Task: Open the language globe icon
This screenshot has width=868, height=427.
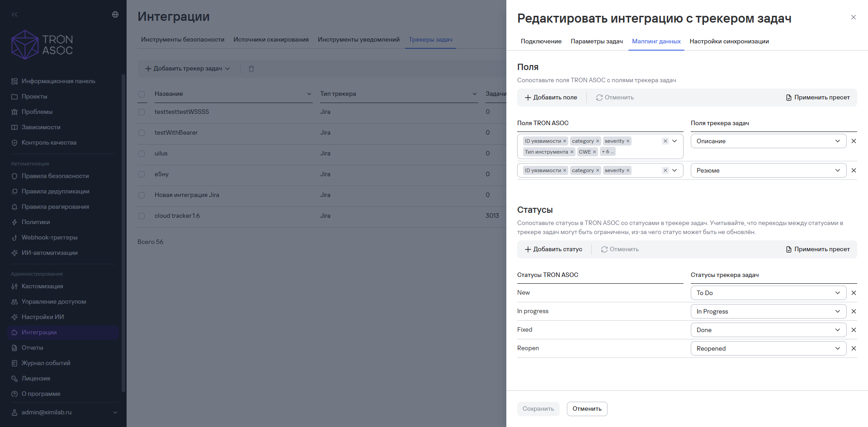Action: click(115, 14)
